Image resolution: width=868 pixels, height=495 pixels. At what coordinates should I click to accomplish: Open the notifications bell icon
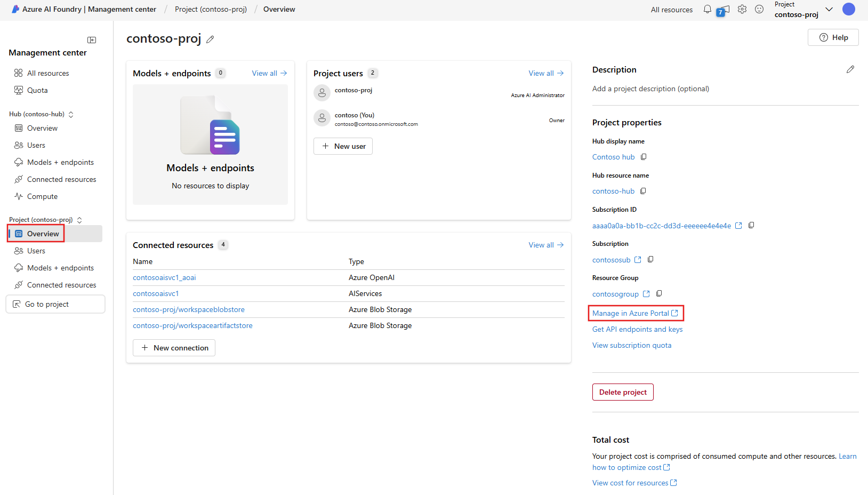708,9
